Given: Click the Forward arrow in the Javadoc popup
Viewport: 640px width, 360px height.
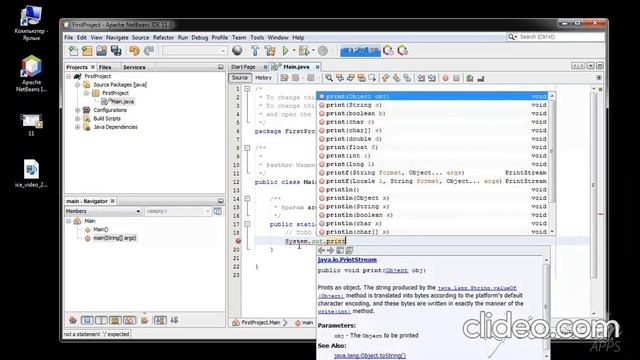Looking at the screenshot, I should (331, 250).
